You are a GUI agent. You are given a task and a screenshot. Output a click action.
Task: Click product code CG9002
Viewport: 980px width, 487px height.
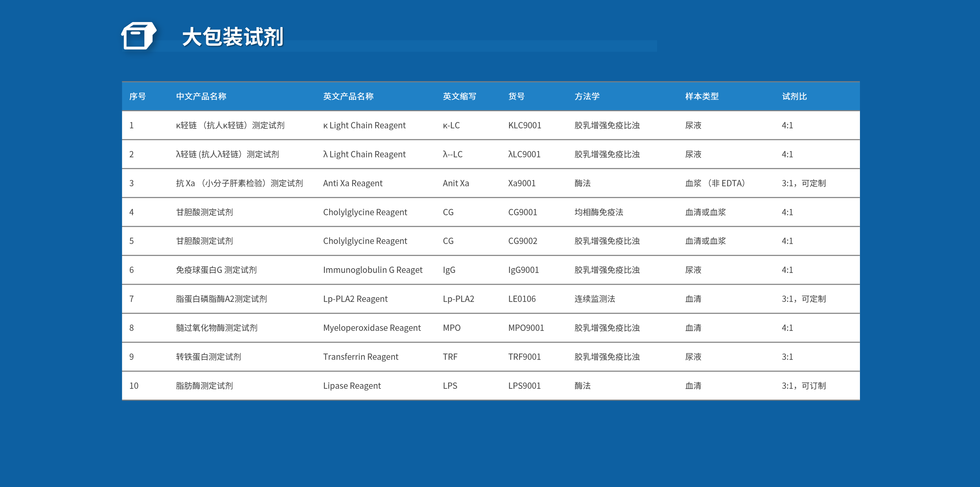click(x=522, y=241)
